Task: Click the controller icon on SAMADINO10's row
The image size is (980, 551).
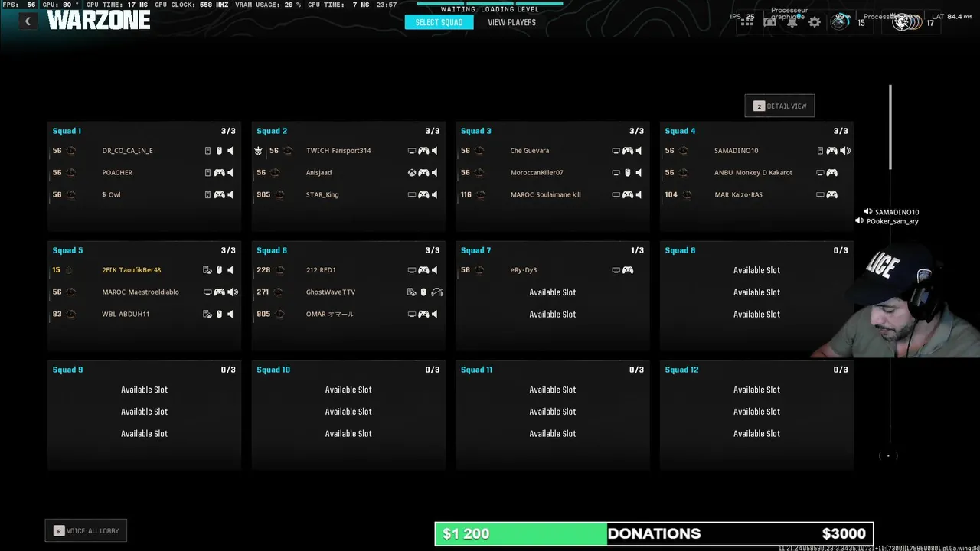Action: [831, 151]
